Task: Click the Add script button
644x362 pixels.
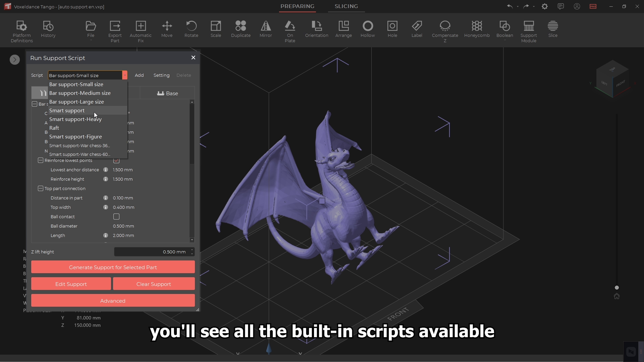Action: click(139, 75)
